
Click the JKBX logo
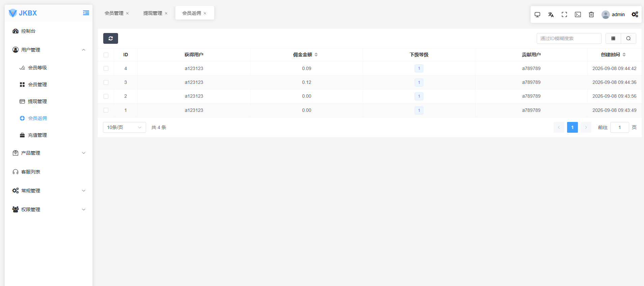coord(23,13)
